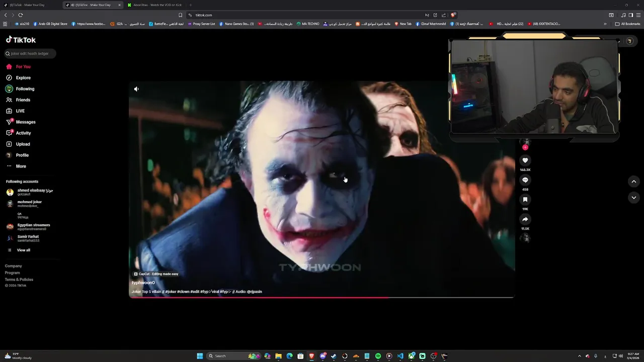Open mohmed joker followed account

tap(24, 204)
